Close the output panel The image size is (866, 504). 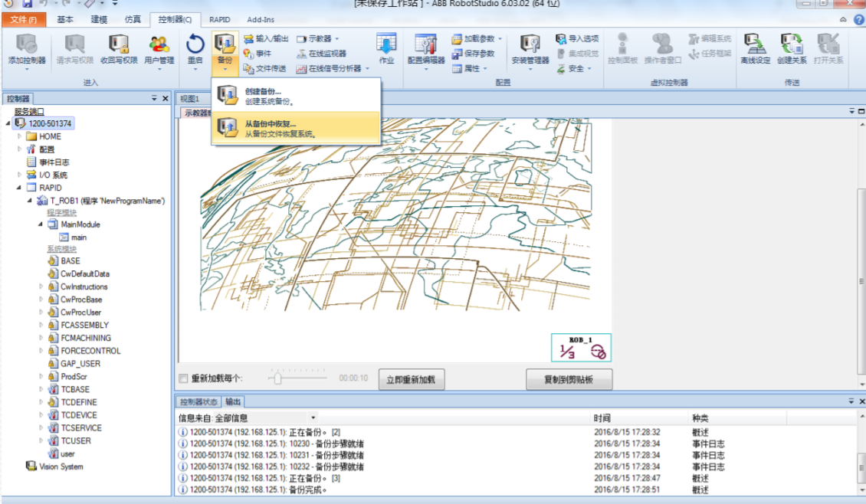pos(861,401)
